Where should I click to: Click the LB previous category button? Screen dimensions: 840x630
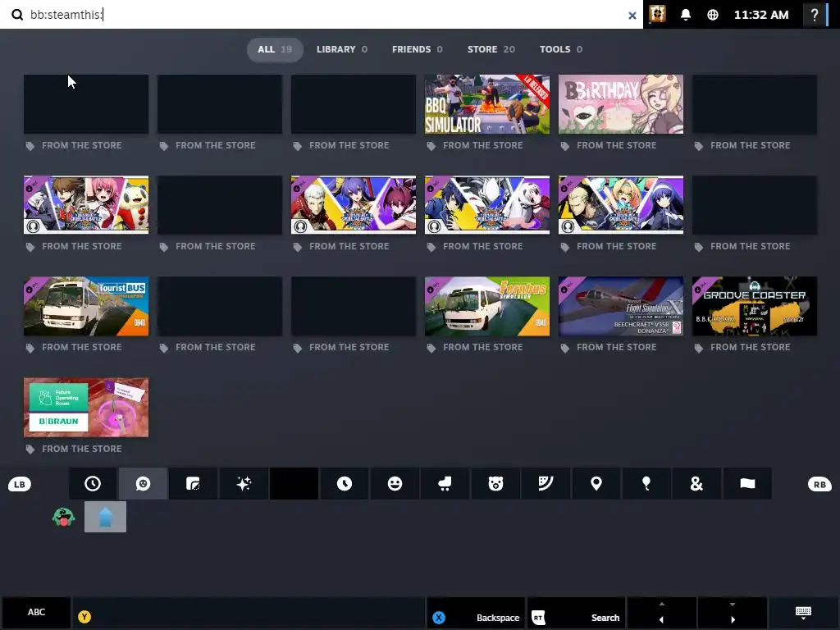point(20,484)
